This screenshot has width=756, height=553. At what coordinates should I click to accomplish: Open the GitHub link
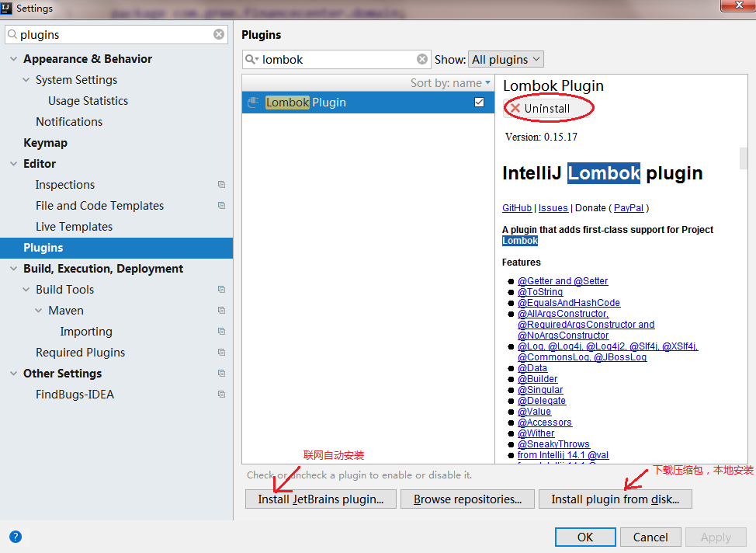(x=517, y=208)
